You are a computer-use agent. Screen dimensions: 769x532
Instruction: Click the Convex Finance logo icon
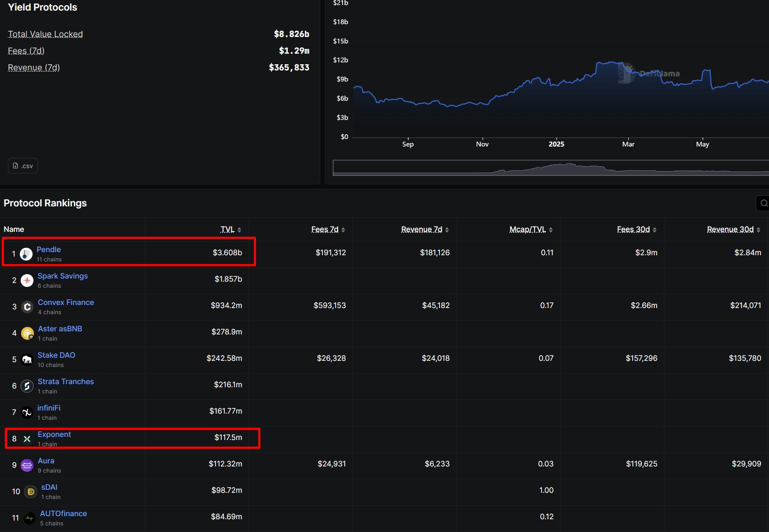click(x=27, y=307)
